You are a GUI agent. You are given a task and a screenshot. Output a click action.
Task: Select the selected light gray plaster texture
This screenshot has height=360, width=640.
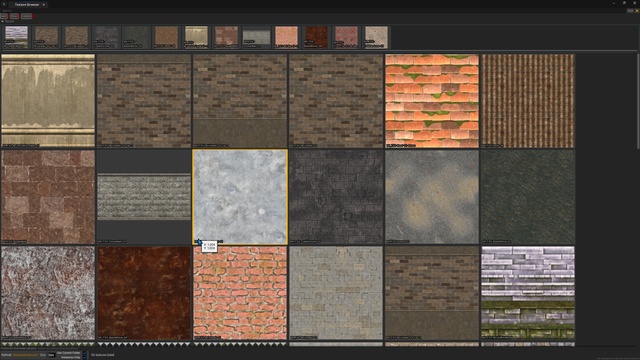tap(240, 197)
